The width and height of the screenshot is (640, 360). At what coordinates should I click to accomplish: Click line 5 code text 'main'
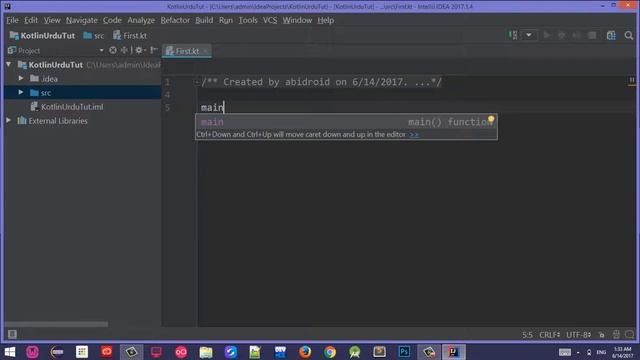coord(212,107)
